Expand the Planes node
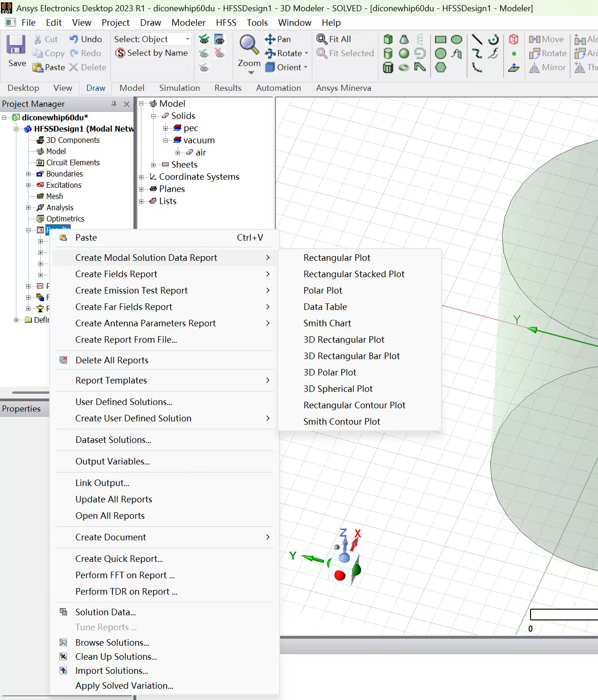Screen dimensions: 598x700 141,189
